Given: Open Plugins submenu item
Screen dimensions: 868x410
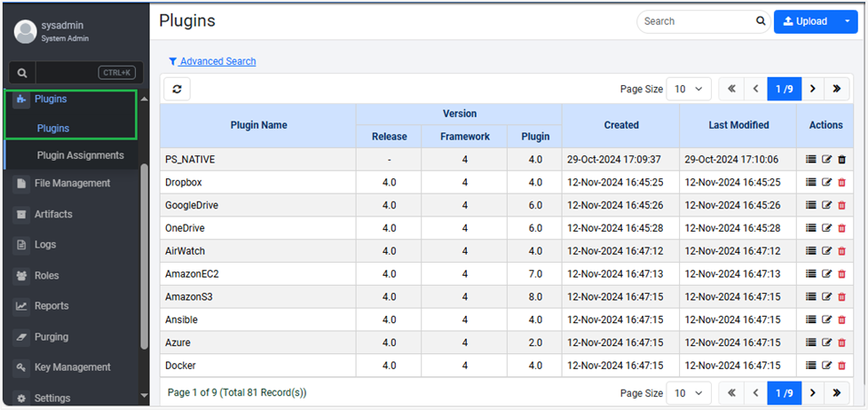Looking at the screenshot, I should pos(53,129).
